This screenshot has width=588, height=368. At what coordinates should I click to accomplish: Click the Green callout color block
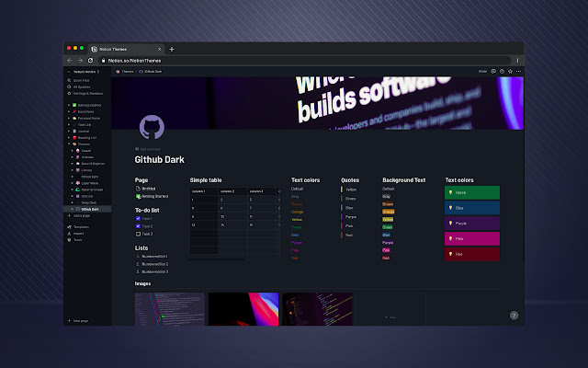tap(471, 192)
